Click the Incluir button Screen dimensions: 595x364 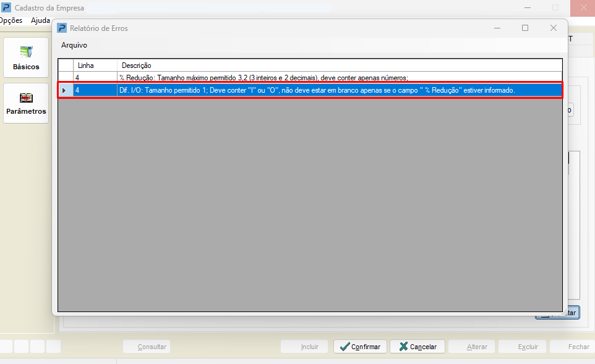304,347
